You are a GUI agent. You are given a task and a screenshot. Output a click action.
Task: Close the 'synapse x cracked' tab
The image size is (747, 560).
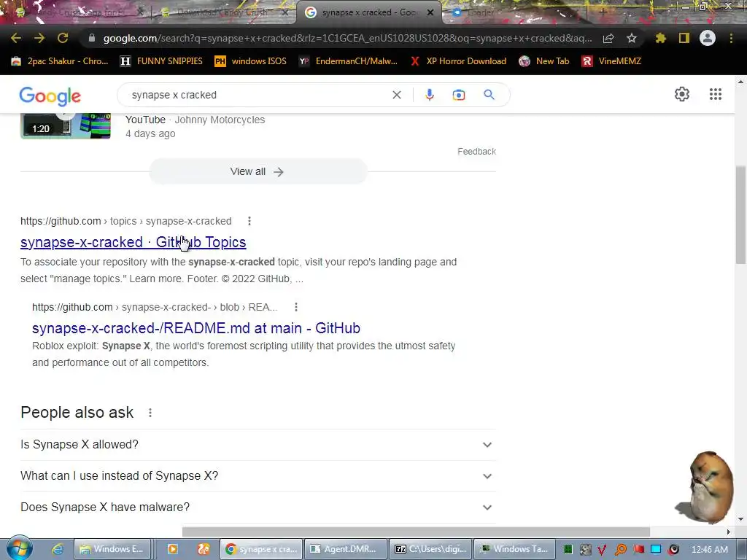(x=430, y=12)
